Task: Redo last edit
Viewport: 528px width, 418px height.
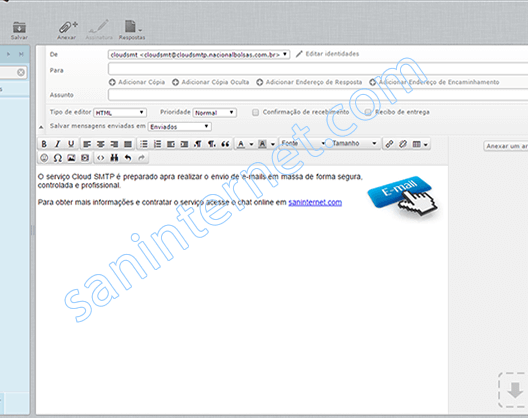Action: [x=141, y=158]
